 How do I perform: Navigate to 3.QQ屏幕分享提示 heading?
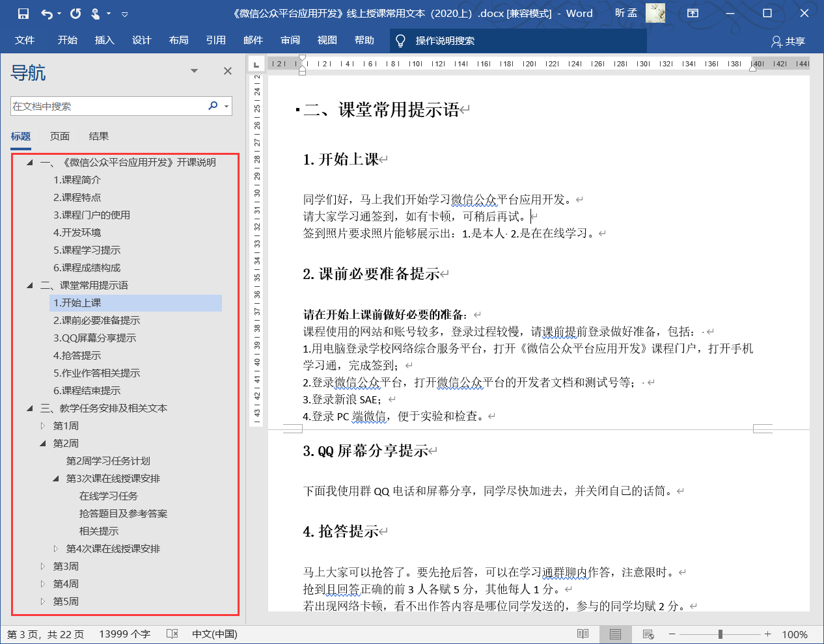pos(94,338)
